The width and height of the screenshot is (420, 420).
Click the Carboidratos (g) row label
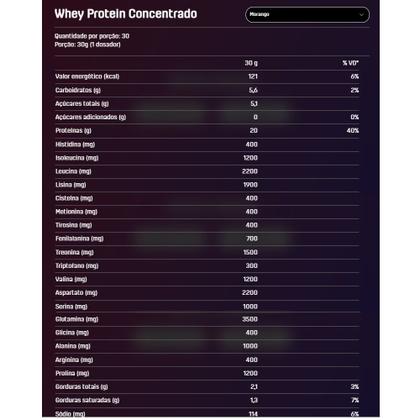point(78,90)
